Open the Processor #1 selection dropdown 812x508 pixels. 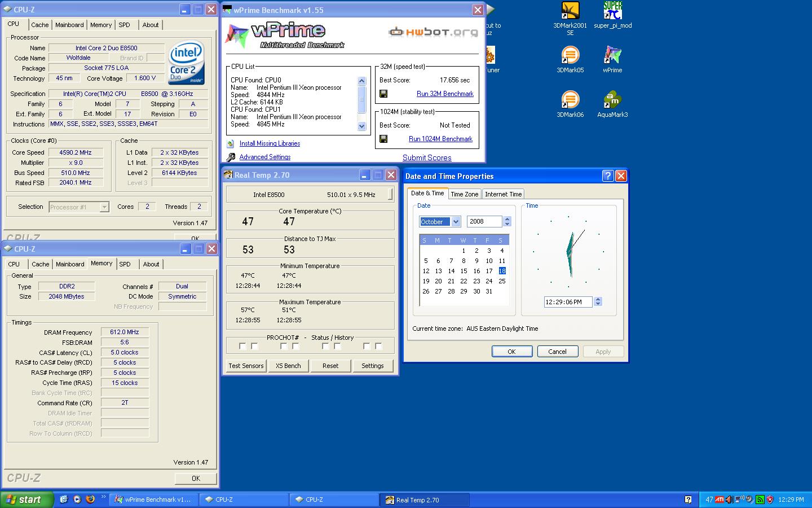(x=104, y=207)
